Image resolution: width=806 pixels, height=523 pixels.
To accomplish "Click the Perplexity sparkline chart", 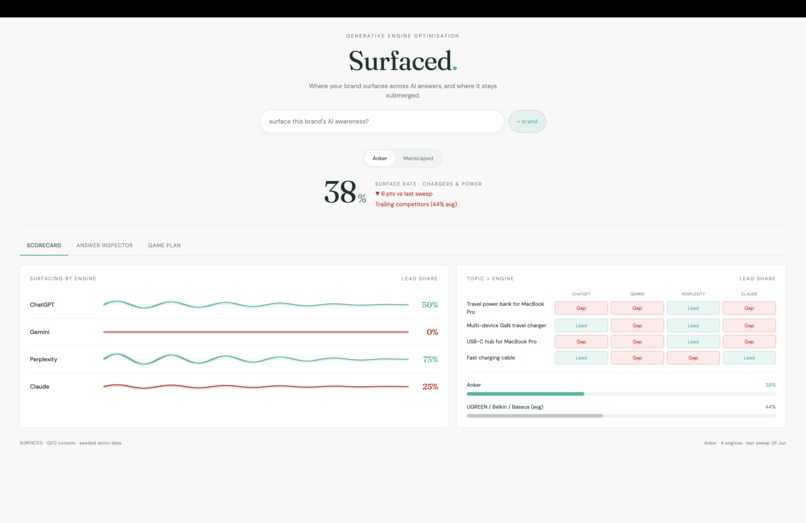I will click(256, 359).
